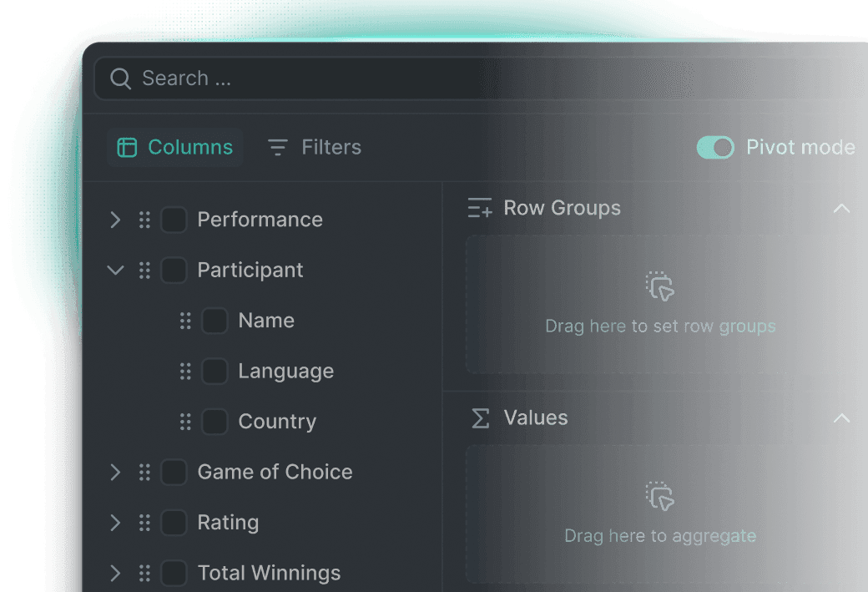Select the Columns tab
This screenshot has height=592, width=868.
pos(175,148)
